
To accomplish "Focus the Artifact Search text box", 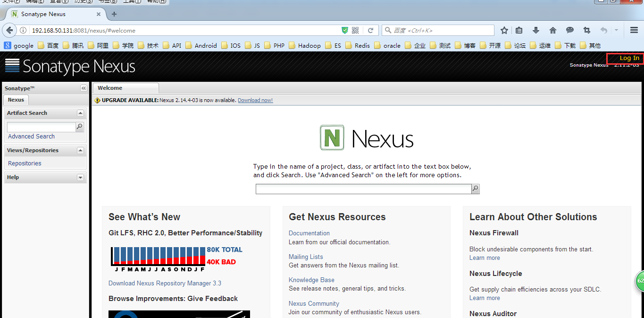I will pyautogui.click(x=42, y=127).
